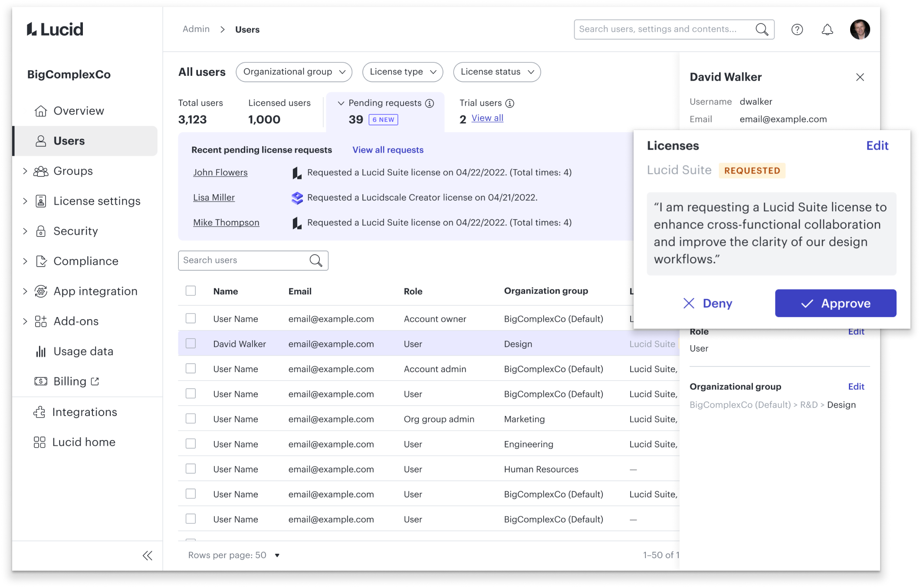Open Integrations in sidebar

[85, 412]
